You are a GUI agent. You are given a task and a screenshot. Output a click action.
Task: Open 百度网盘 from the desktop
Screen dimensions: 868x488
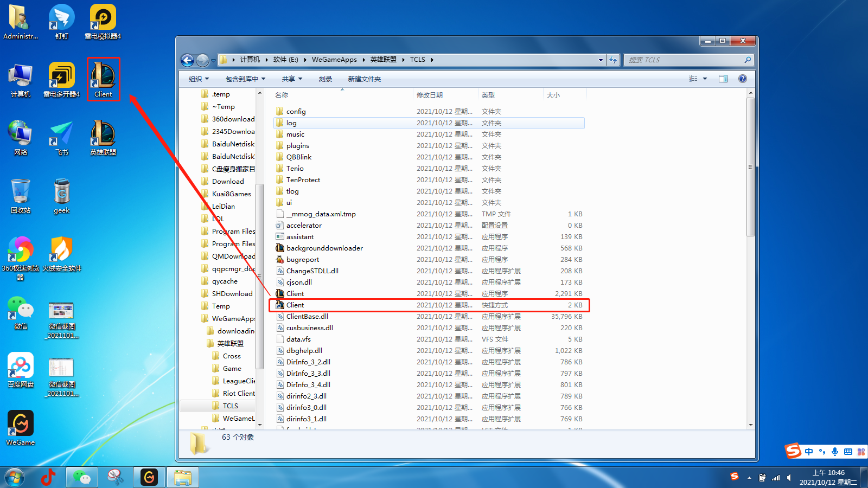(21, 370)
